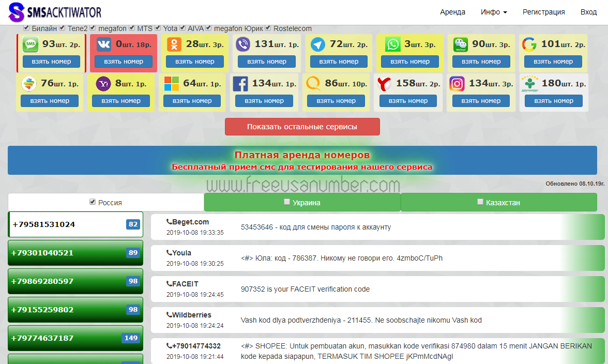Click the Telegram service icon
The image size is (608, 364).
[318, 44]
